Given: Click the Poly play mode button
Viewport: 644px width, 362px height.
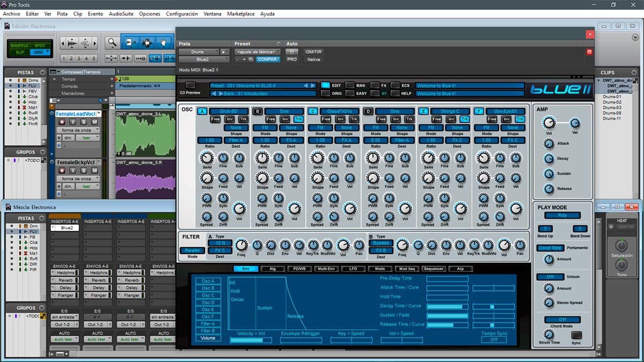Looking at the screenshot, I should point(562,216).
